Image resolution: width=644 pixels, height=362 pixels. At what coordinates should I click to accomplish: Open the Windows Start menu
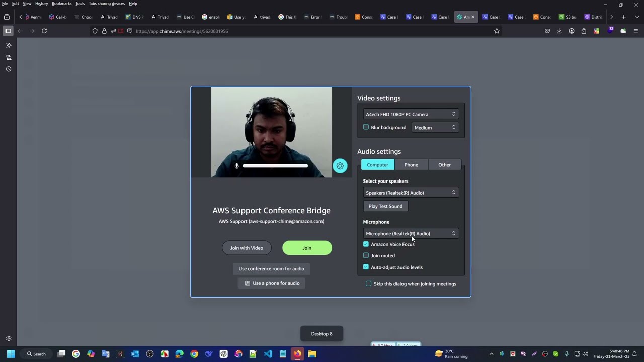[11, 354]
